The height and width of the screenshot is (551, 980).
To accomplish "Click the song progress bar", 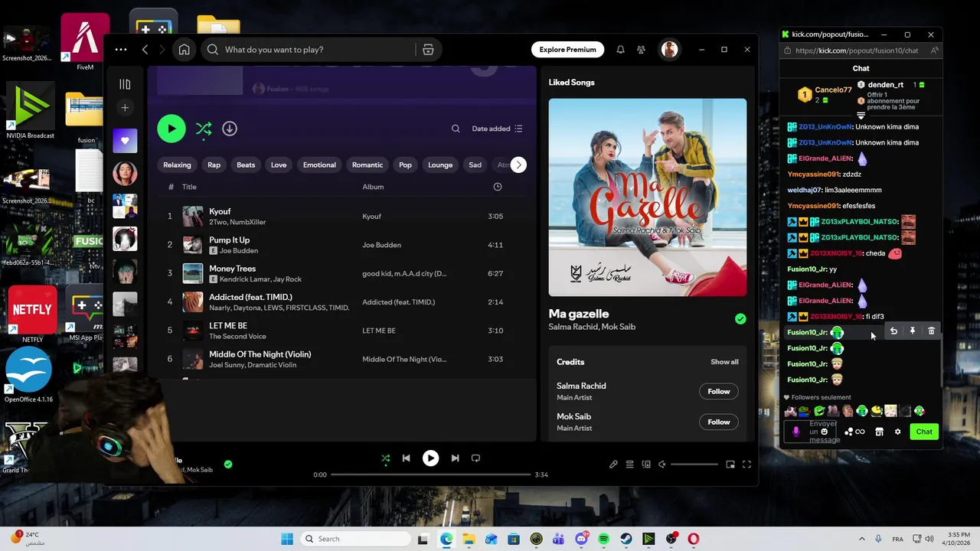I will pyautogui.click(x=431, y=474).
